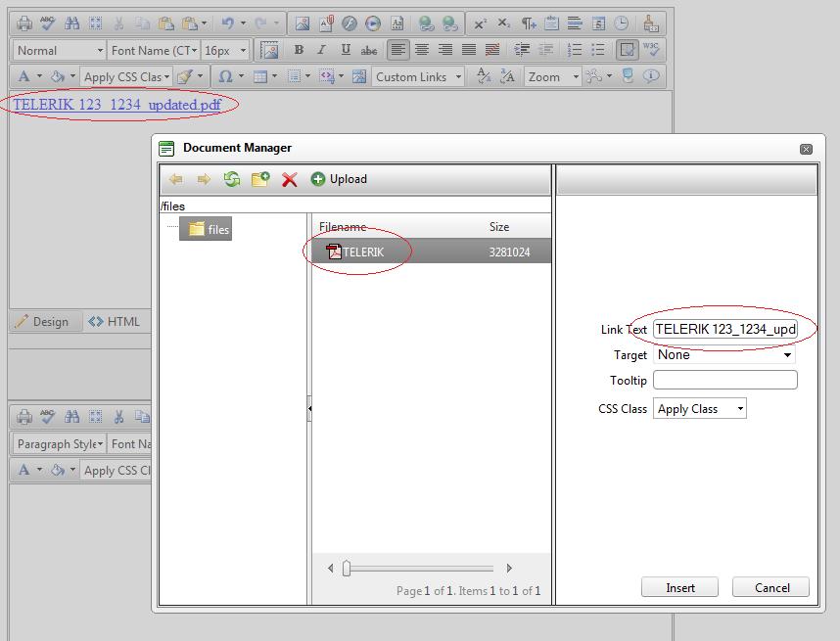Image resolution: width=840 pixels, height=641 pixels.
Task: Select the files folder in tree
Action: (206, 229)
